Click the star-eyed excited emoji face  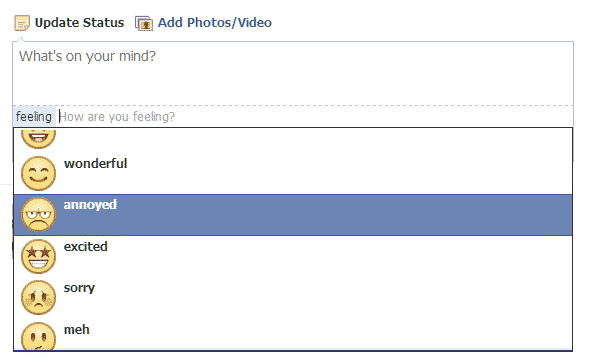click(x=38, y=256)
